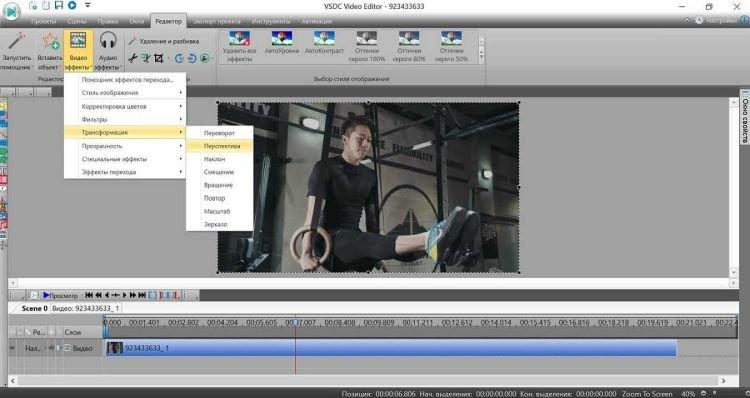Apply the АвтоКонтраст style thumbnail
This screenshot has height=398, width=750.
324,43
